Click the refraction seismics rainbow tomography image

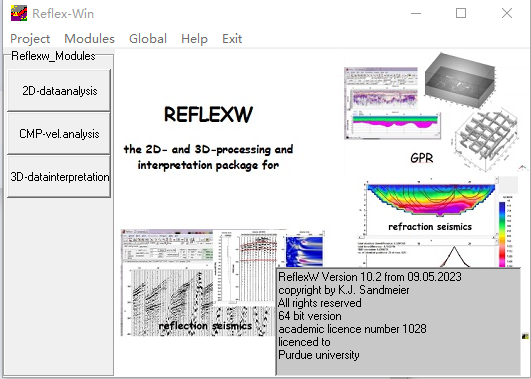431,200
